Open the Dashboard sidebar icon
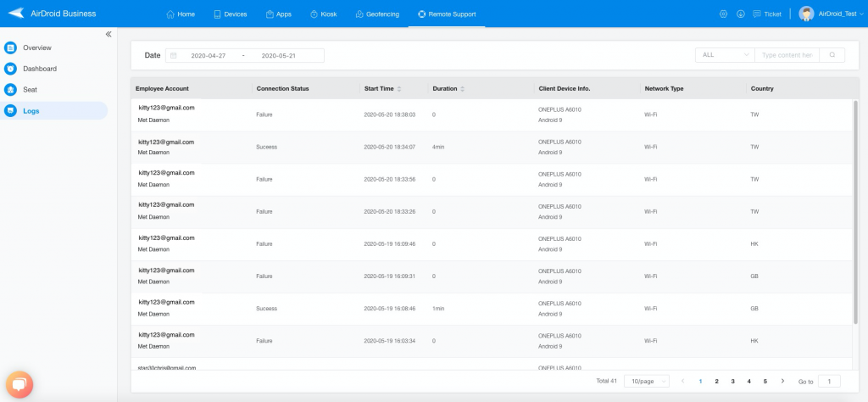868x402 pixels. tap(10, 69)
